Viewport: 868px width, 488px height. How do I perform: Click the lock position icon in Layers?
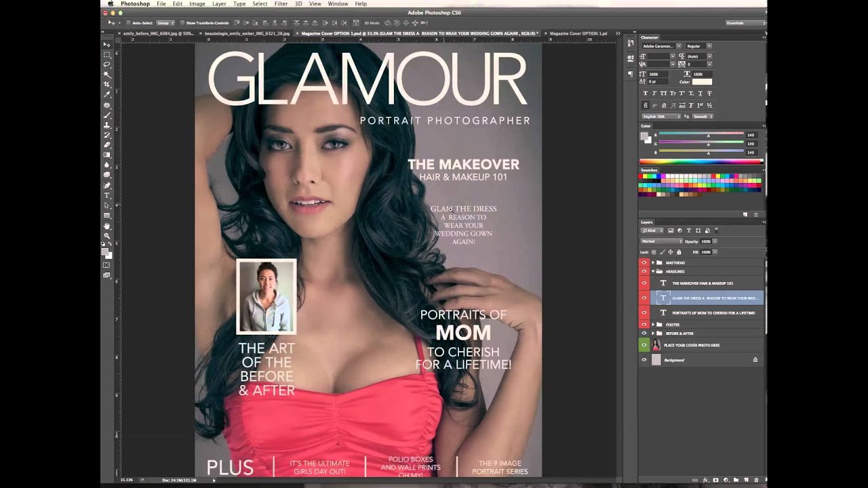[670, 252]
